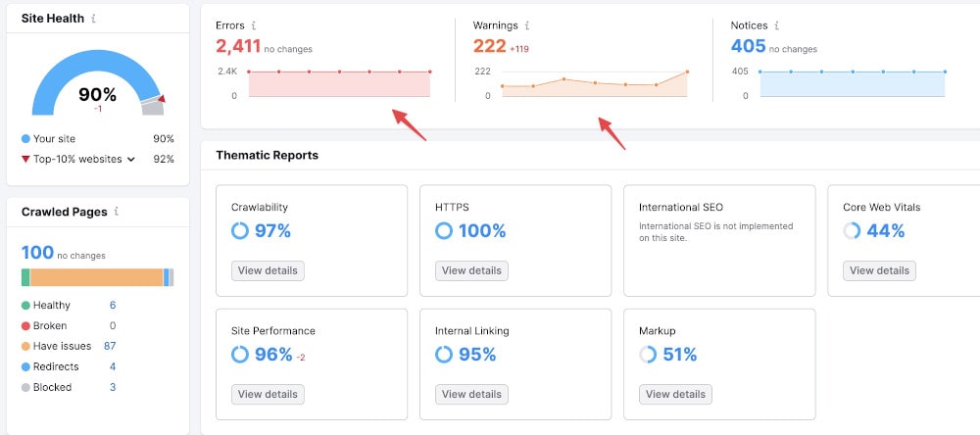
Task: Click the Healthy pages count 6
Action: click(113, 306)
